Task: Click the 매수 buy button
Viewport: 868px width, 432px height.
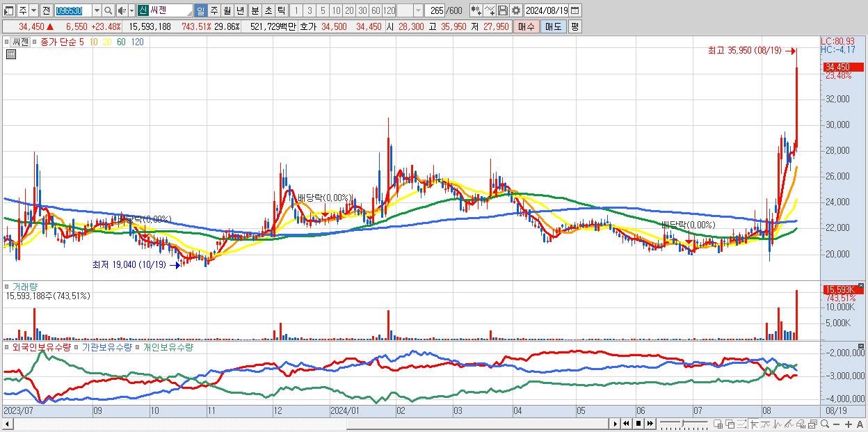Action: point(527,26)
